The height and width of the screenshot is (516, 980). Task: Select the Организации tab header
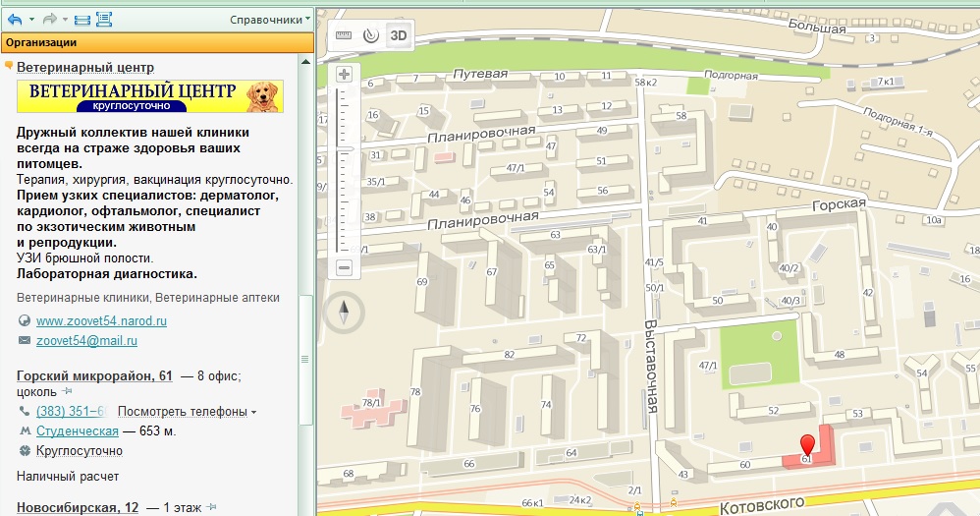pos(41,42)
